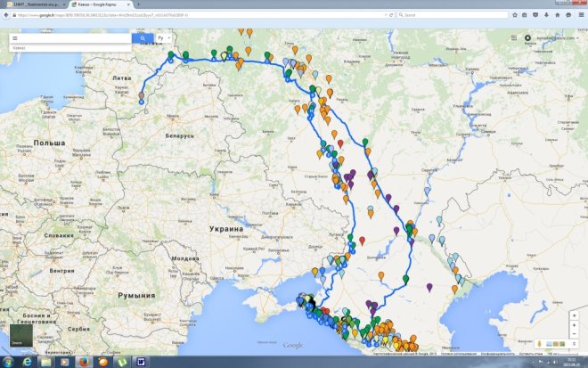Open the uTorrent taskbar icon

[122, 362]
